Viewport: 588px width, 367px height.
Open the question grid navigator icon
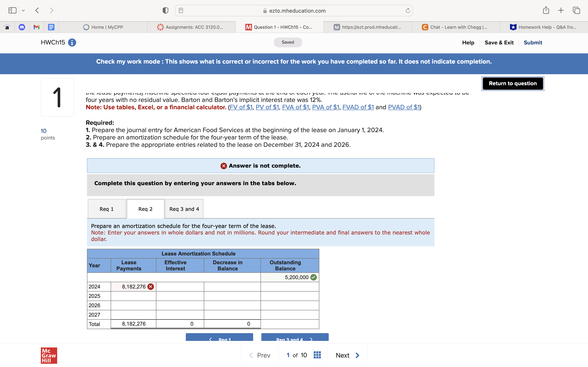tap(317, 355)
